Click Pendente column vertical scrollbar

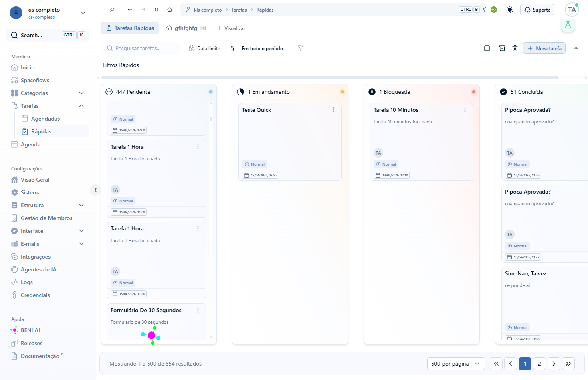tap(211, 119)
